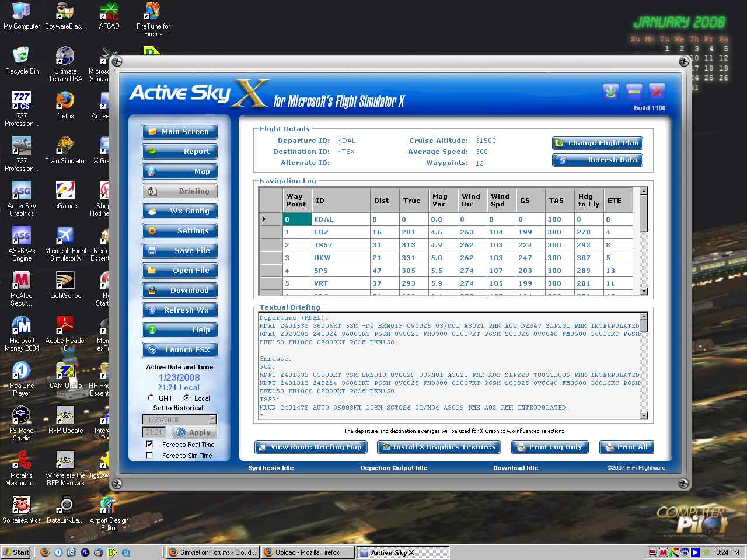Go to the Settings menu page
747x560 pixels.
(x=180, y=231)
